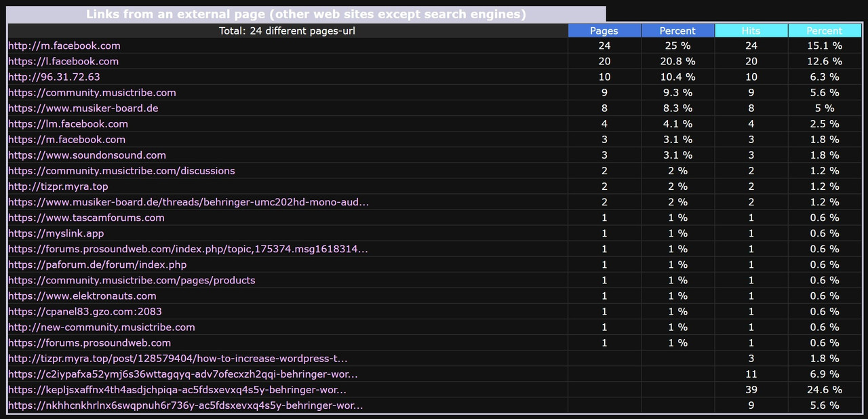Click the blue Pages column header
This screenshot has height=419, width=868.
pos(604,30)
